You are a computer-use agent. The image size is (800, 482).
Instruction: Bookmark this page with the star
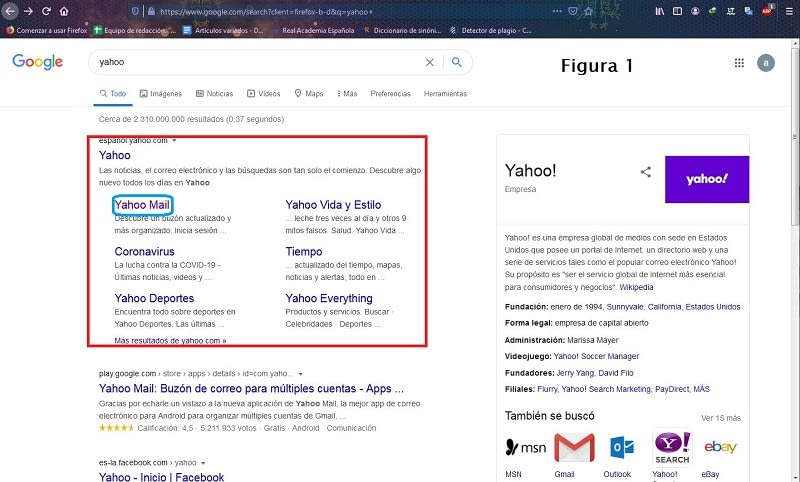click(x=588, y=11)
